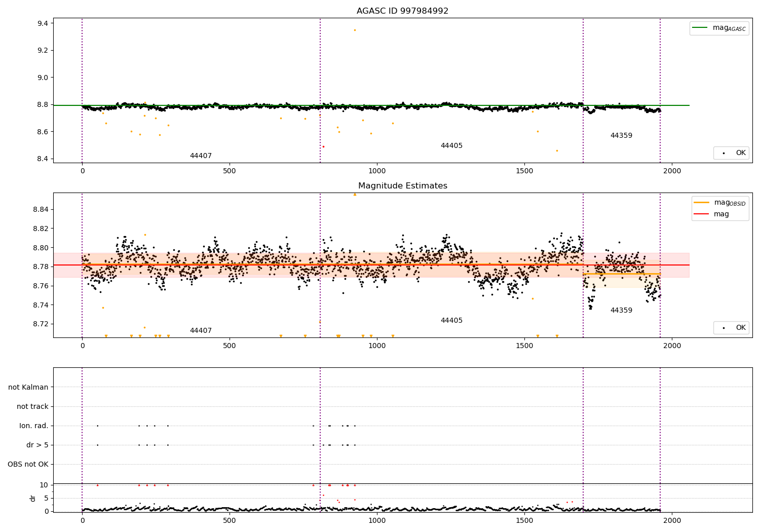Click the OK legend in middle plot
The image size is (760, 532).
pos(731,327)
